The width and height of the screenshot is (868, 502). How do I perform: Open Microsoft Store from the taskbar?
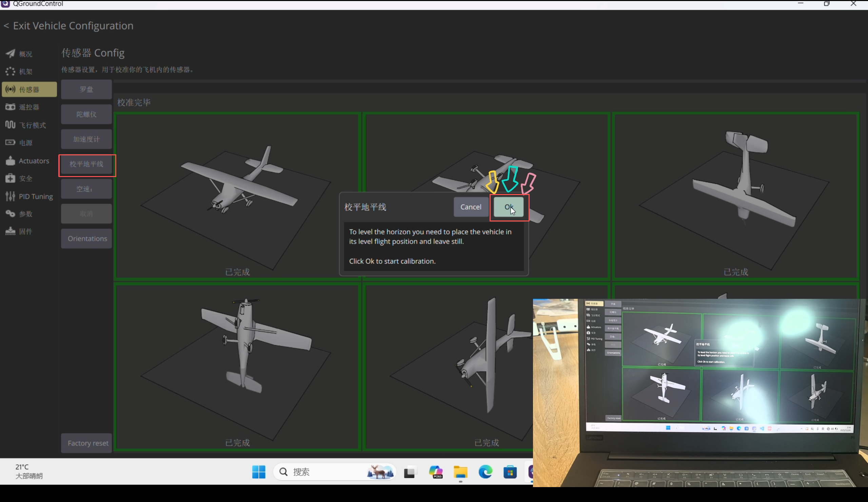510,472
